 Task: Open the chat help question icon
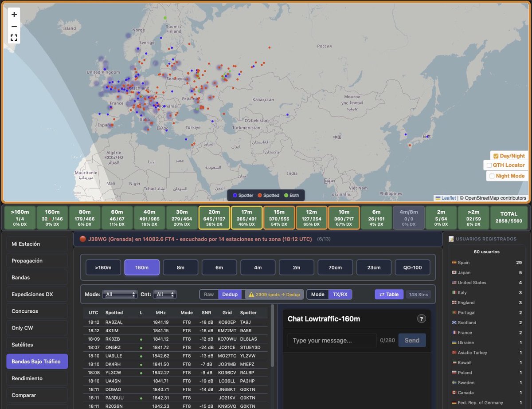pos(422,319)
